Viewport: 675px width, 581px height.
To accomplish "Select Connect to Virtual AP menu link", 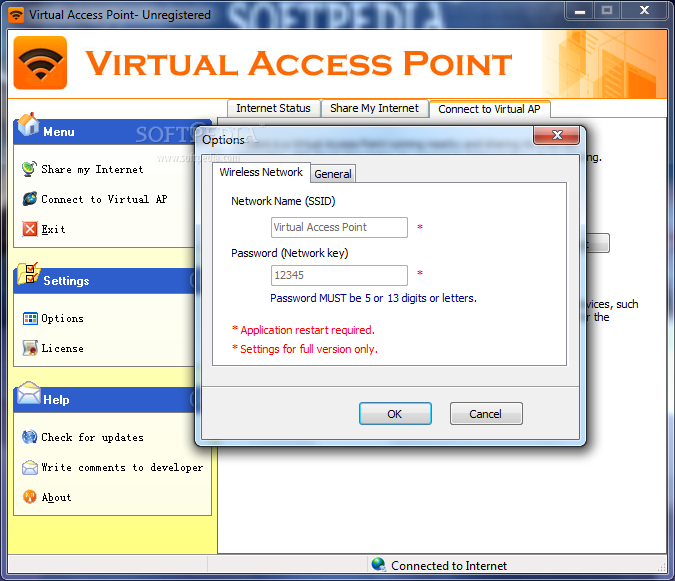I will (x=104, y=199).
